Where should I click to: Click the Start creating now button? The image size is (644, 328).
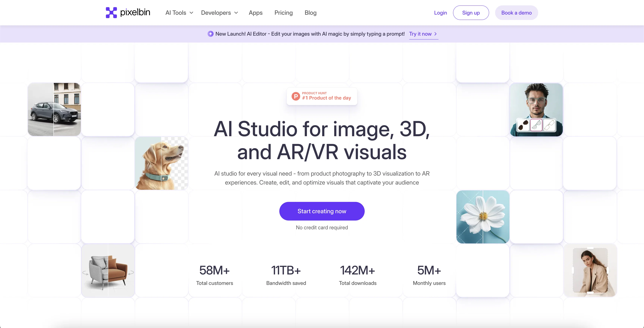(322, 211)
